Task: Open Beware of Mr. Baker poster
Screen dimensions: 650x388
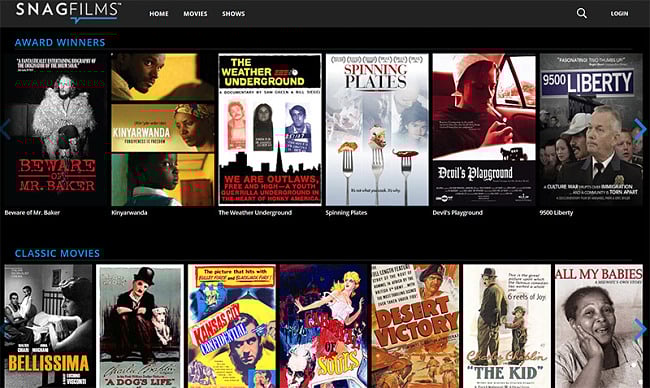Action: click(55, 129)
